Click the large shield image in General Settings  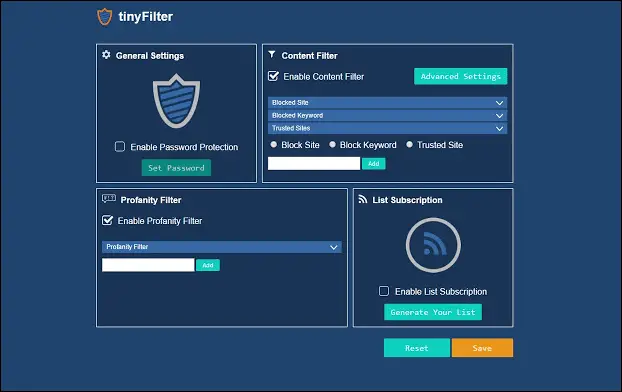pos(177,101)
